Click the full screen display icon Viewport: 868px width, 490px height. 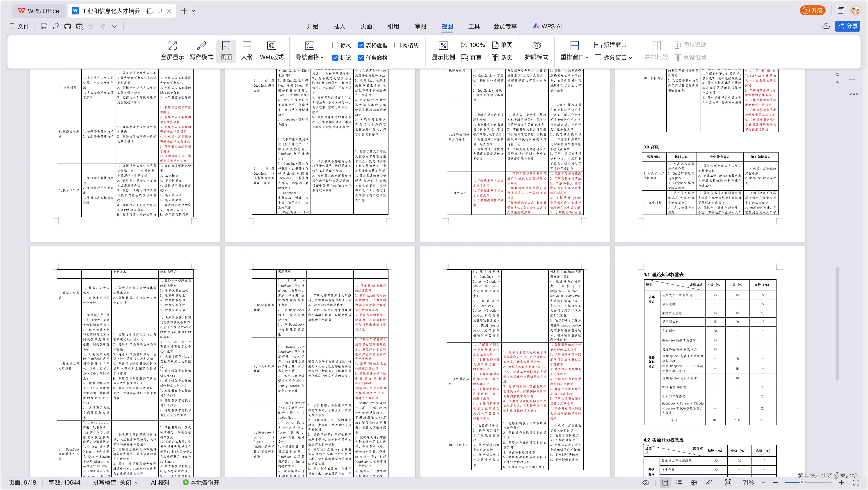(172, 46)
